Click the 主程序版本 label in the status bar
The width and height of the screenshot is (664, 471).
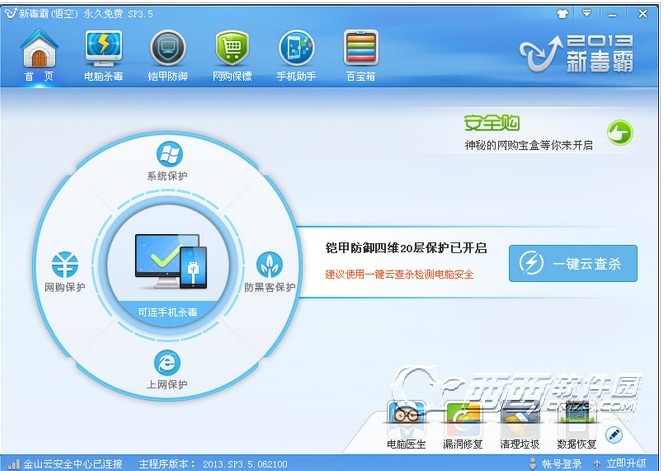[x=167, y=464]
